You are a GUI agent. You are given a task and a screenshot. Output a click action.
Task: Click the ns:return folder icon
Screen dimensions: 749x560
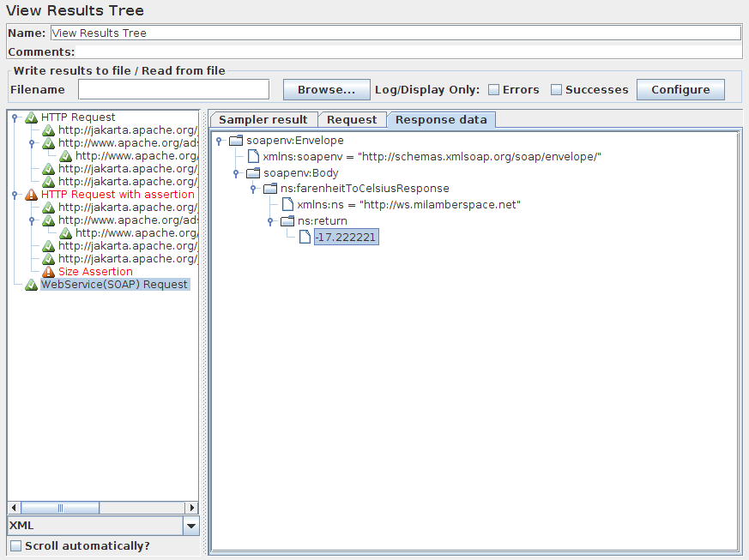287,221
